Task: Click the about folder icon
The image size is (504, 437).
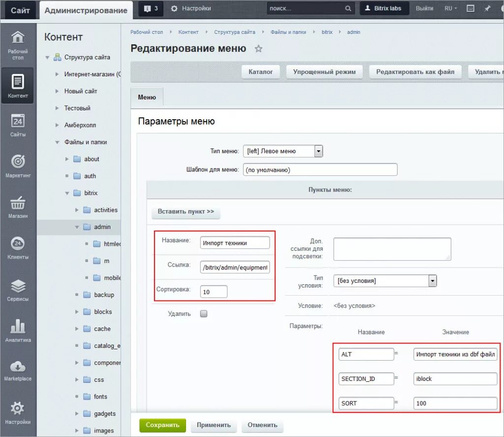Action: point(77,159)
